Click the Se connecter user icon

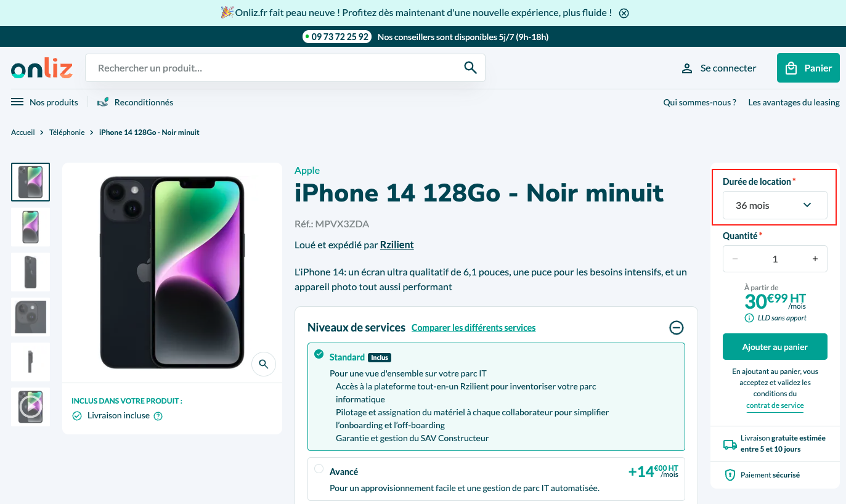(x=687, y=68)
